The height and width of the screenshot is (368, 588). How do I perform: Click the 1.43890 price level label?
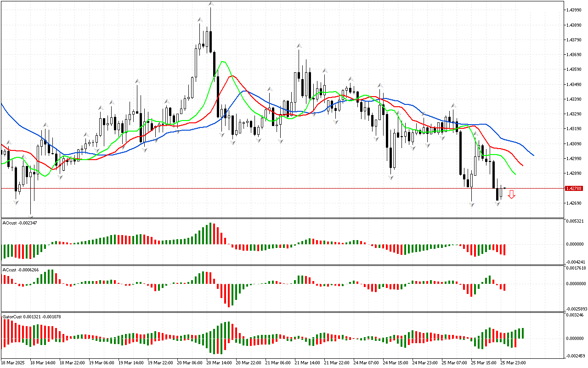(574, 25)
